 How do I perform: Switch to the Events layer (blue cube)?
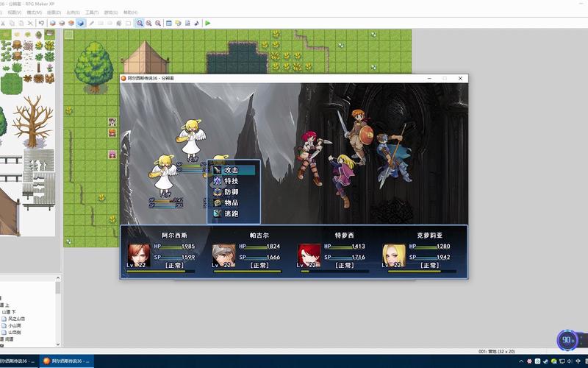(x=80, y=24)
